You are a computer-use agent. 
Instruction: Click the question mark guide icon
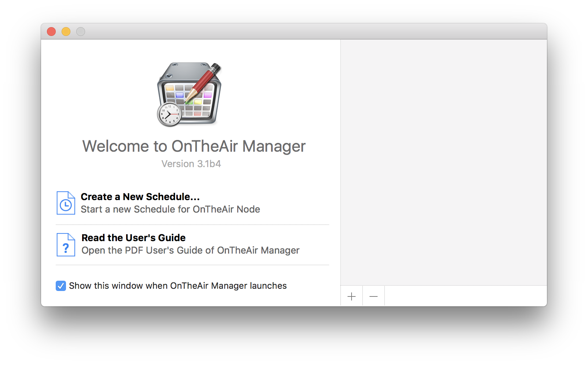(66, 245)
